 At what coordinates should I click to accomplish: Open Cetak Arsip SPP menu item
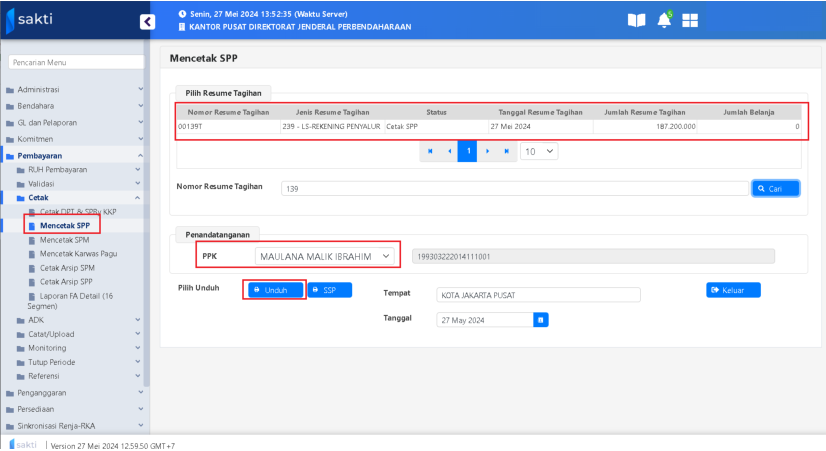67,282
